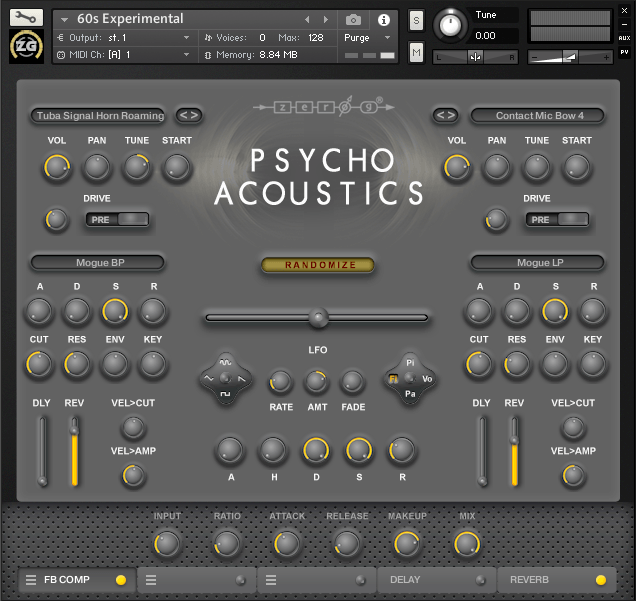Open the FB COMP hamburger menu icon
The image size is (636, 601).
click(31, 580)
